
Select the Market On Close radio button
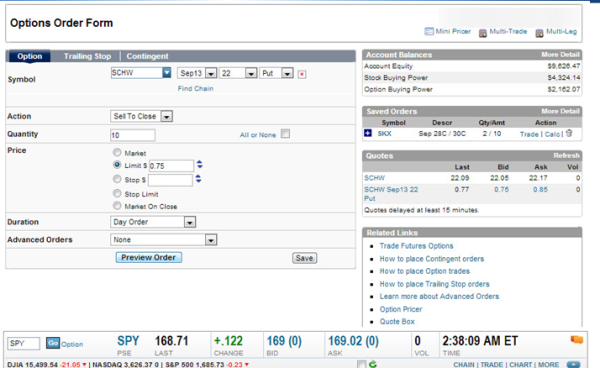(117, 206)
